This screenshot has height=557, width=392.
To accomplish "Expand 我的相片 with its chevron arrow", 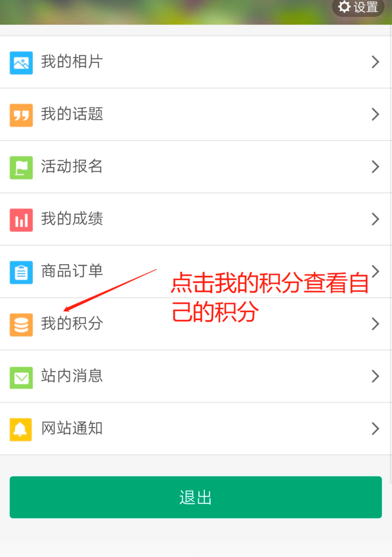I will point(375,62).
